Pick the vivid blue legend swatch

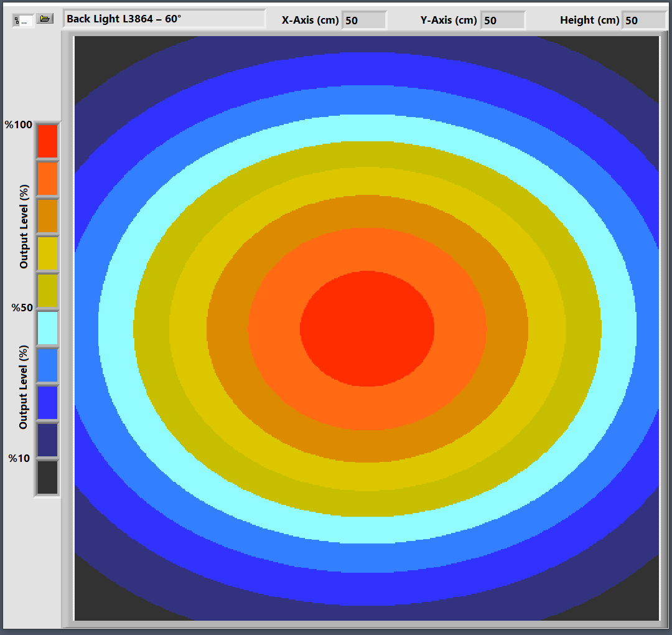[x=47, y=403]
